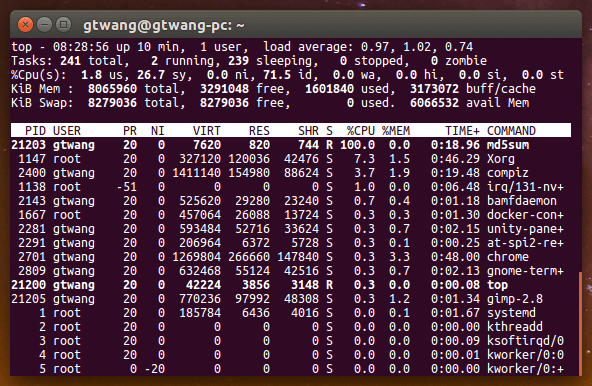The image size is (592, 386).
Task: Click the terminal scrollbar on right edge
Action: pyautogui.click(x=580, y=323)
